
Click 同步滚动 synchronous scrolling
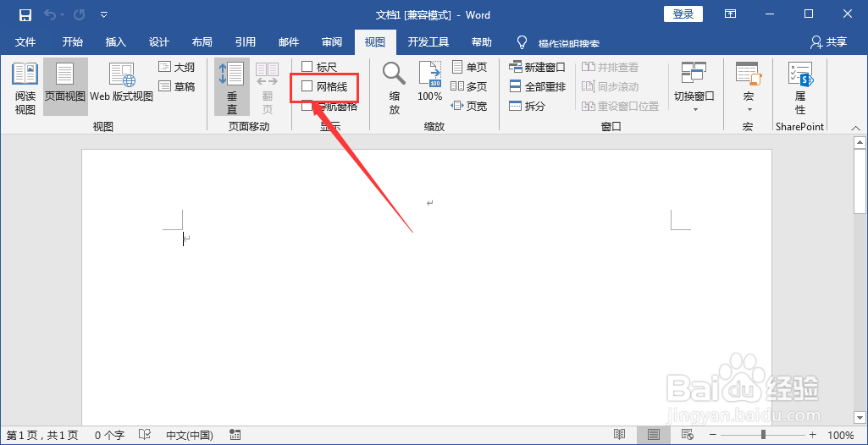(610, 86)
